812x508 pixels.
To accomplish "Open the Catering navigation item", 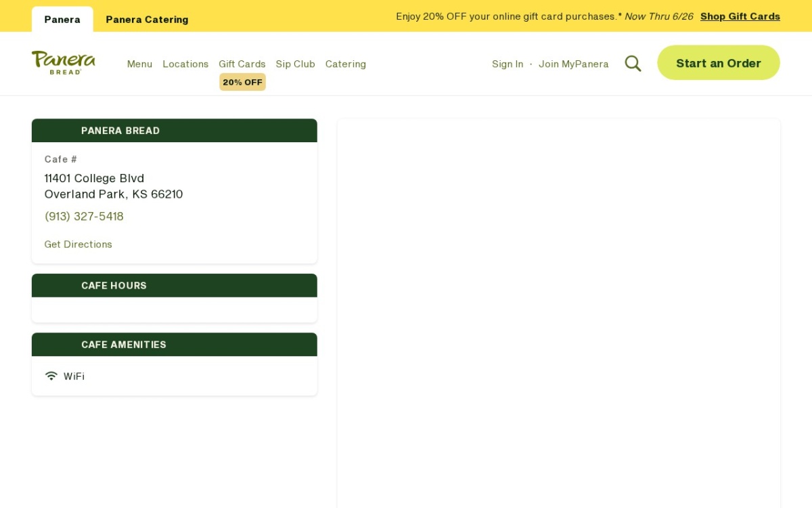I will [x=346, y=64].
